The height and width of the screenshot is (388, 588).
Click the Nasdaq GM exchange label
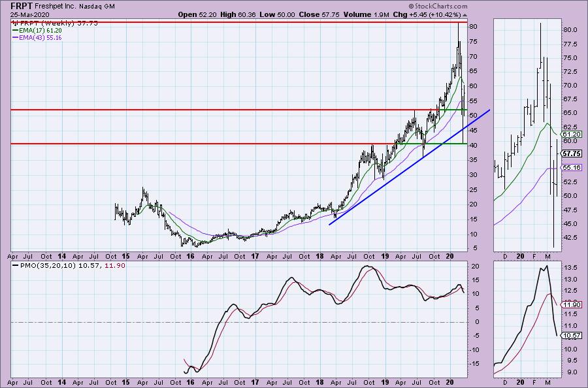(x=97, y=7)
